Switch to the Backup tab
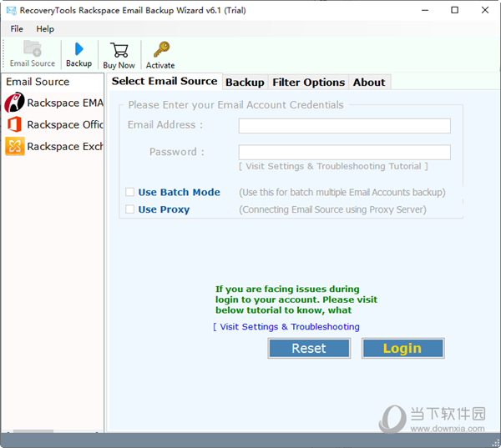501x448 pixels. tap(245, 83)
